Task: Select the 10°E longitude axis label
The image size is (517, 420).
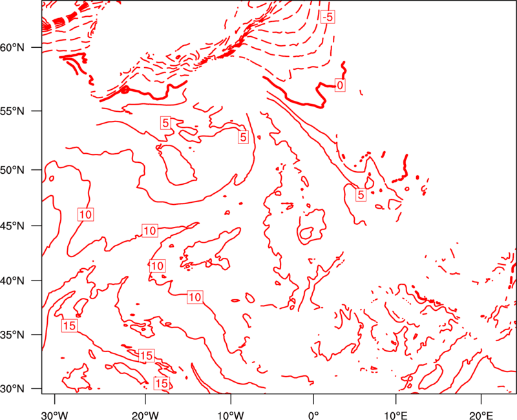Action: pyautogui.click(x=395, y=415)
